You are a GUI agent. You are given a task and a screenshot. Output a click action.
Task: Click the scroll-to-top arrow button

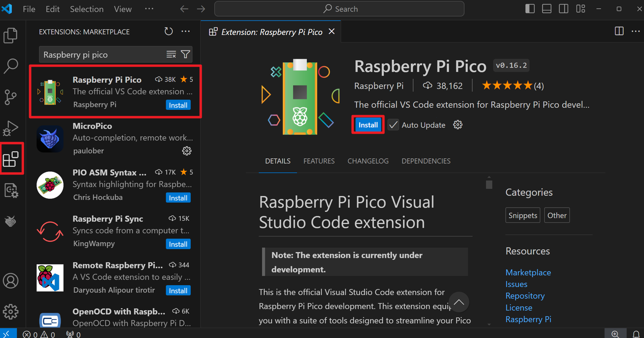coord(459,302)
